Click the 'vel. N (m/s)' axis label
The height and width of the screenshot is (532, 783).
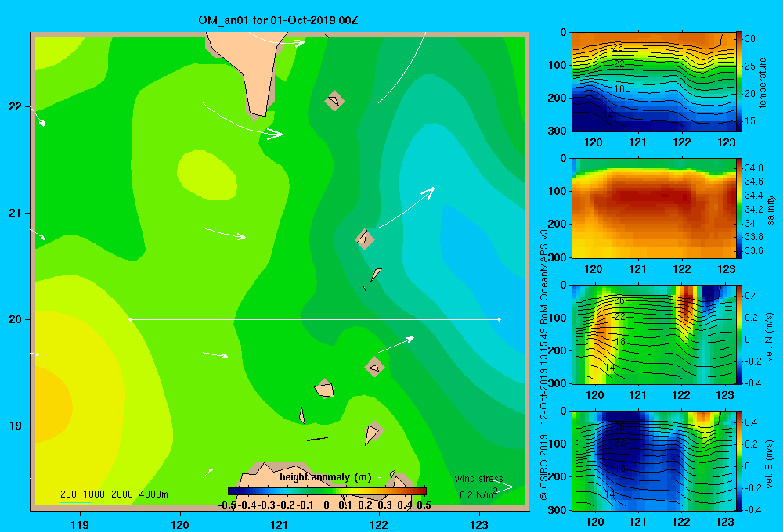tap(769, 337)
